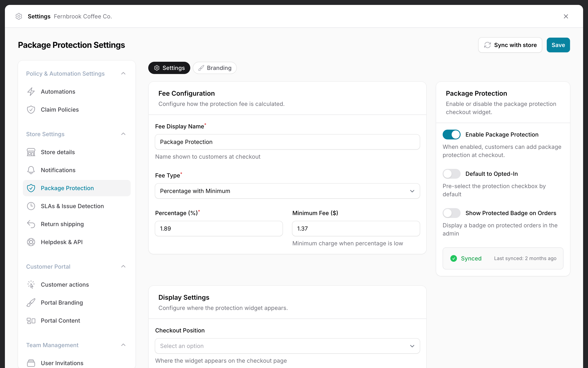Viewport: 588px width, 368px height.
Task: Click the Notifications bell icon
Action: pos(31,170)
